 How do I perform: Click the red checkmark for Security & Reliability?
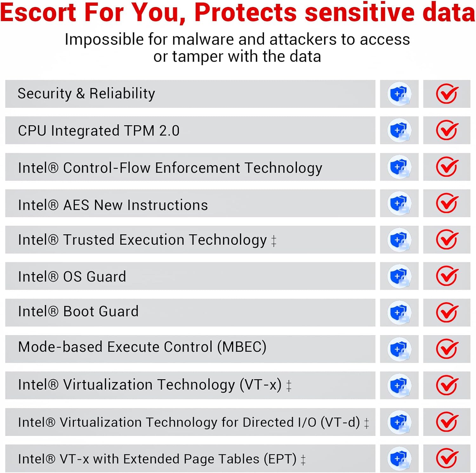coord(446,94)
